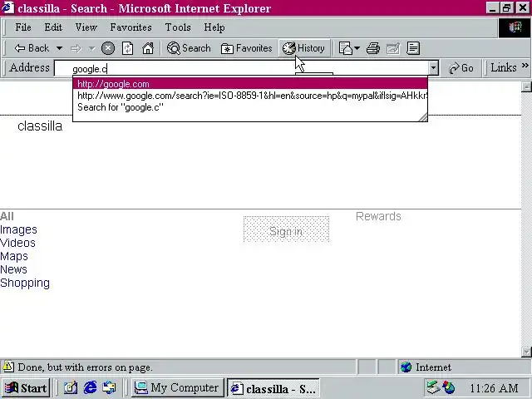Screen dimensions: 532x399
Task: Select the www.google.com/search URL suggestion
Action: (250, 96)
